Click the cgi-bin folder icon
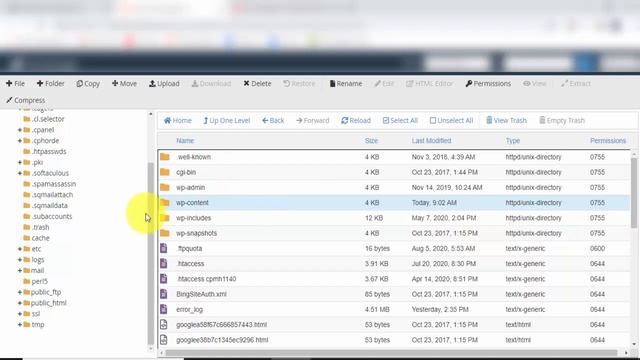Image resolution: width=640 pixels, height=360 pixels. tap(164, 172)
